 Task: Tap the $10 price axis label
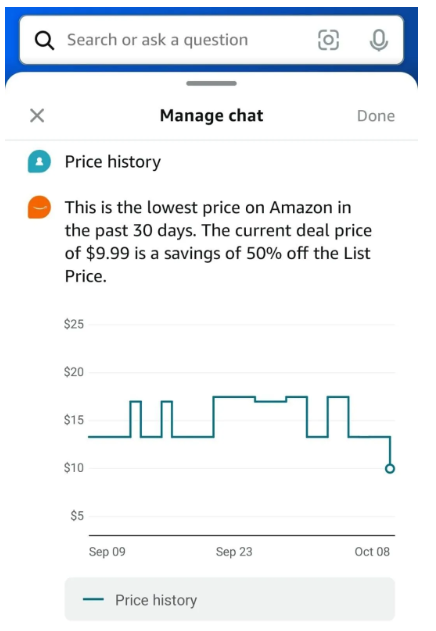point(74,468)
